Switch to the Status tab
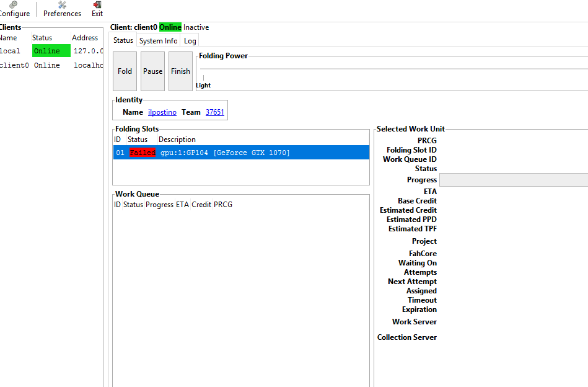Image resolution: width=588 pixels, height=387 pixels. (123, 40)
